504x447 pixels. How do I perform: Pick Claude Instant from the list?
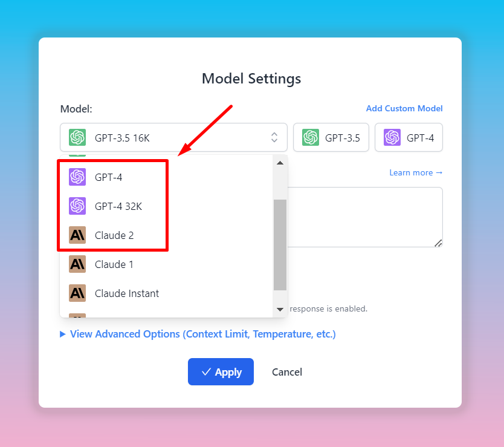[x=127, y=293]
